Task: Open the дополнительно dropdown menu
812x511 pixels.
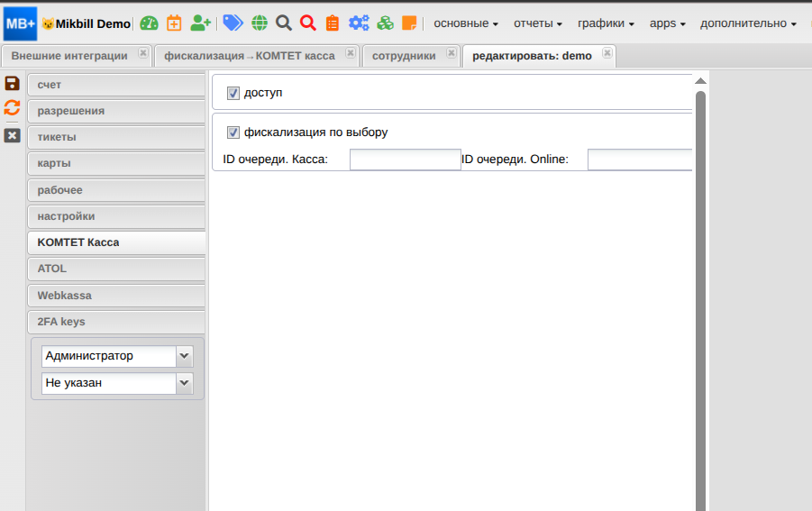Action: [x=748, y=23]
